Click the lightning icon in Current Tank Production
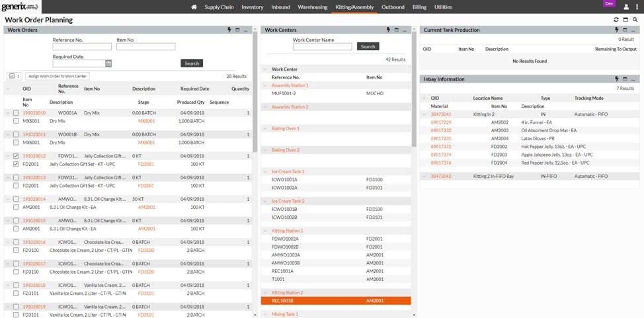The height and width of the screenshot is (318, 644). (617, 30)
